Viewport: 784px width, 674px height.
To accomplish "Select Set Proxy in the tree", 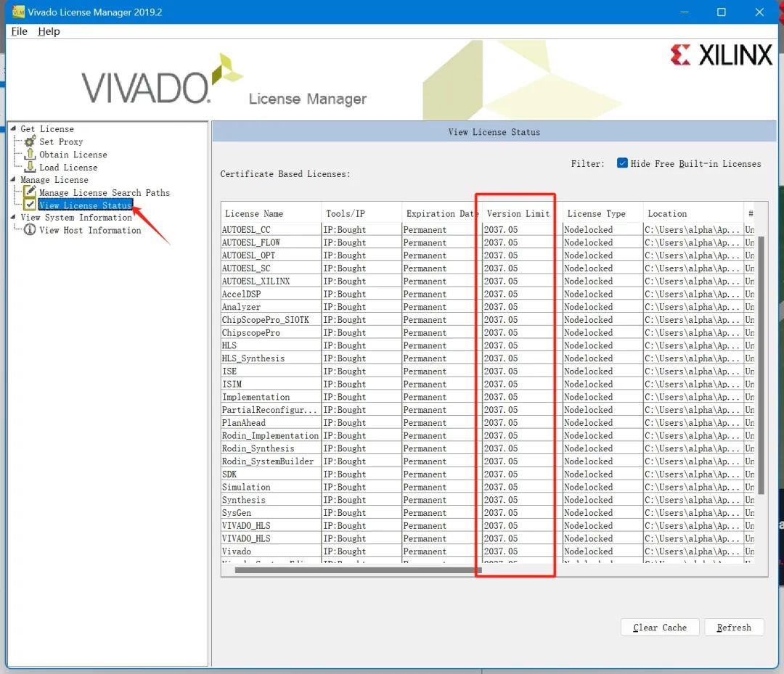I will pyautogui.click(x=61, y=142).
